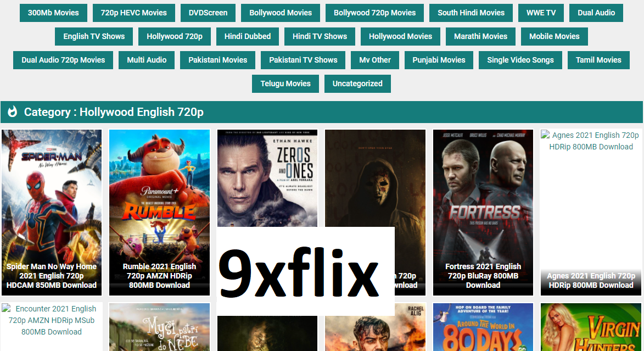Open the Spider Man No Way Home poster
Viewport: 644px width, 351px height.
click(52, 213)
